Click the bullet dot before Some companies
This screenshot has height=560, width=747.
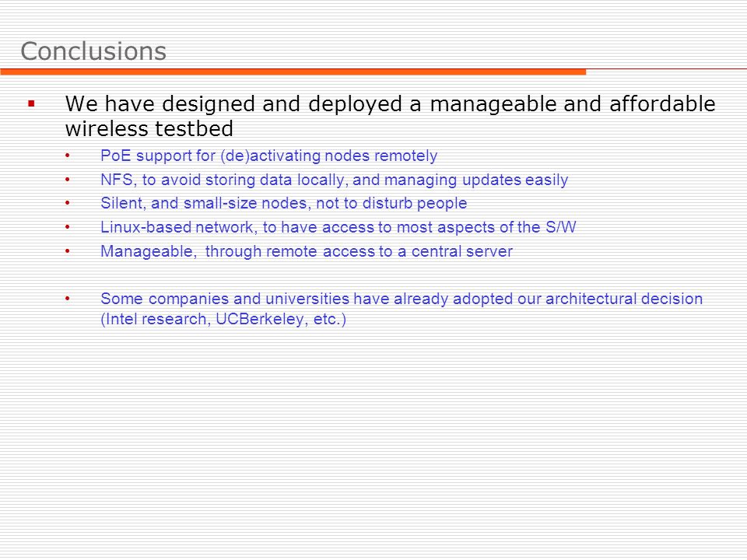(x=68, y=299)
